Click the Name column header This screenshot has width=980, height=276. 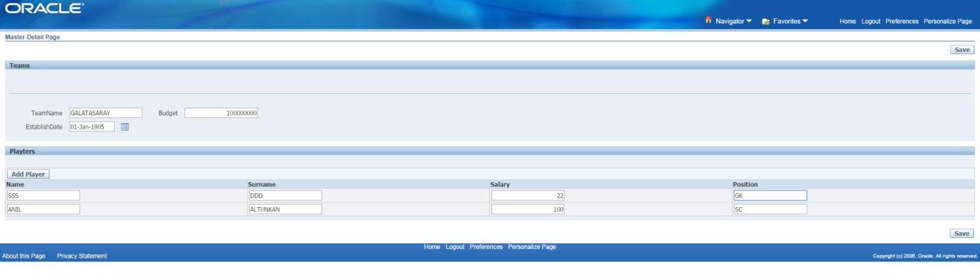15,184
